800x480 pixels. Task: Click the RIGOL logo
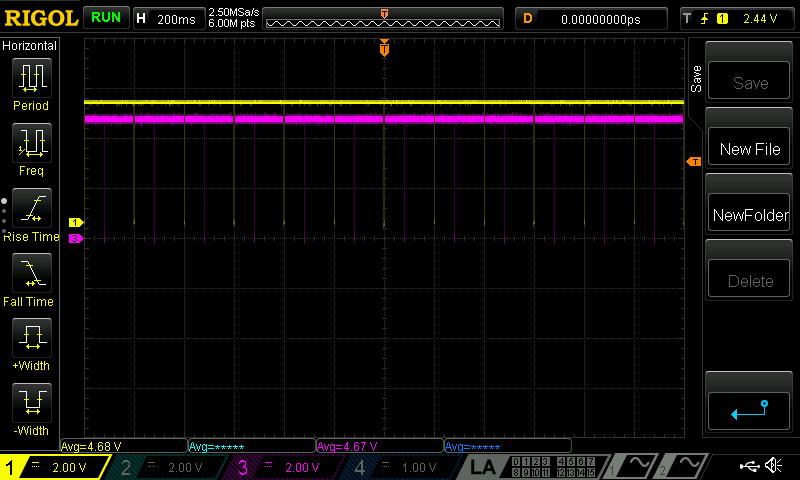(x=41, y=18)
